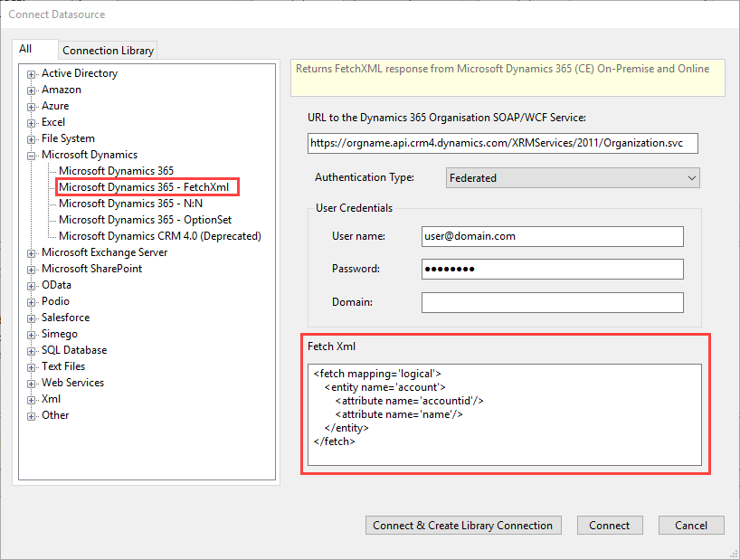Expand the OData tree node
This screenshot has height=560, width=740.
tap(31, 286)
